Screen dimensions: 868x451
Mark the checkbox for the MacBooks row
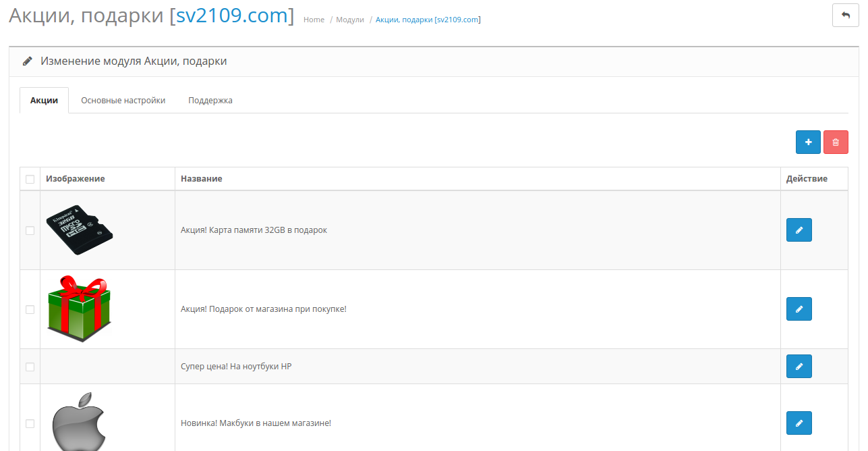tap(30, 423)
